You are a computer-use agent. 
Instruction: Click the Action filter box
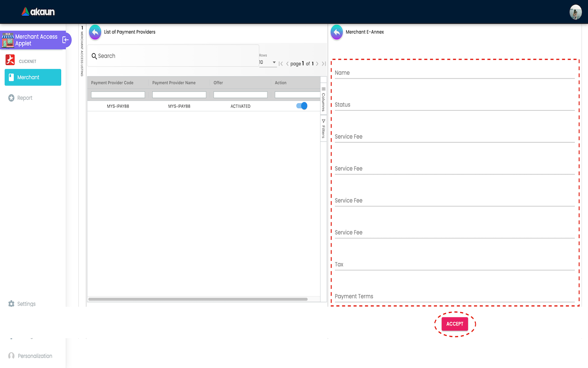298,94
